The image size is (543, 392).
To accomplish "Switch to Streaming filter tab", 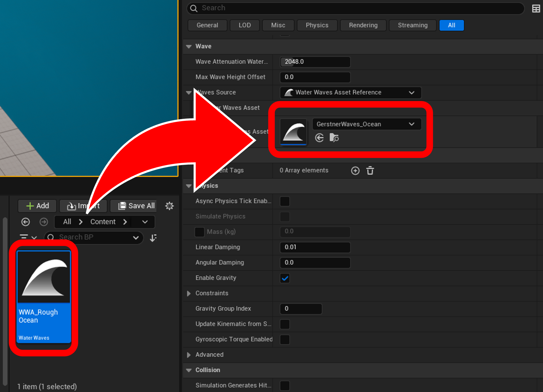I will pyautogui.click(x=412, y=25).
